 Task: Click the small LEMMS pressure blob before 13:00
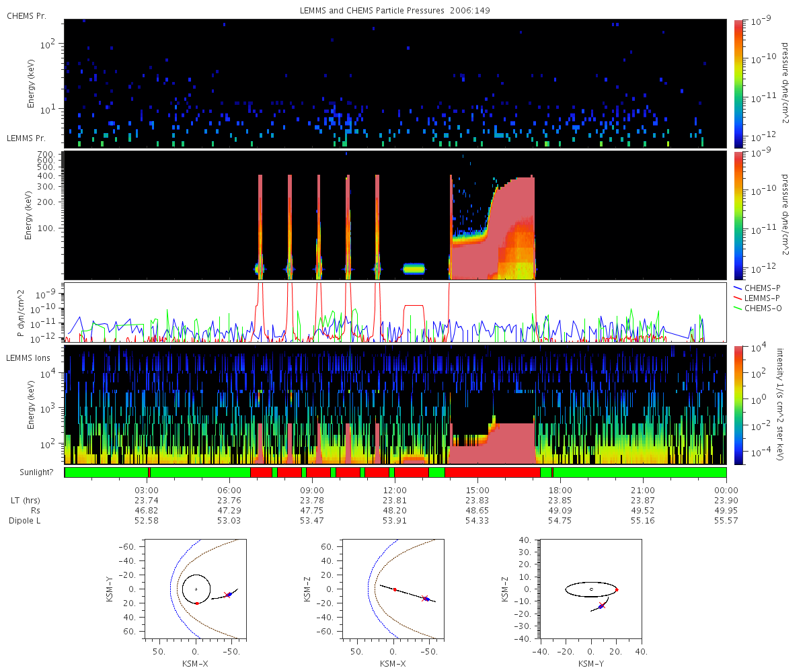(414, 269)
